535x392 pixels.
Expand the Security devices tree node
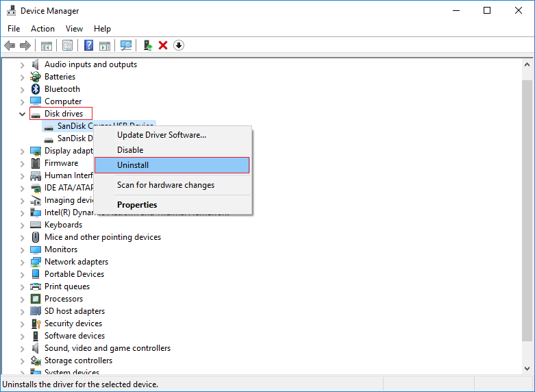[22, 324]
